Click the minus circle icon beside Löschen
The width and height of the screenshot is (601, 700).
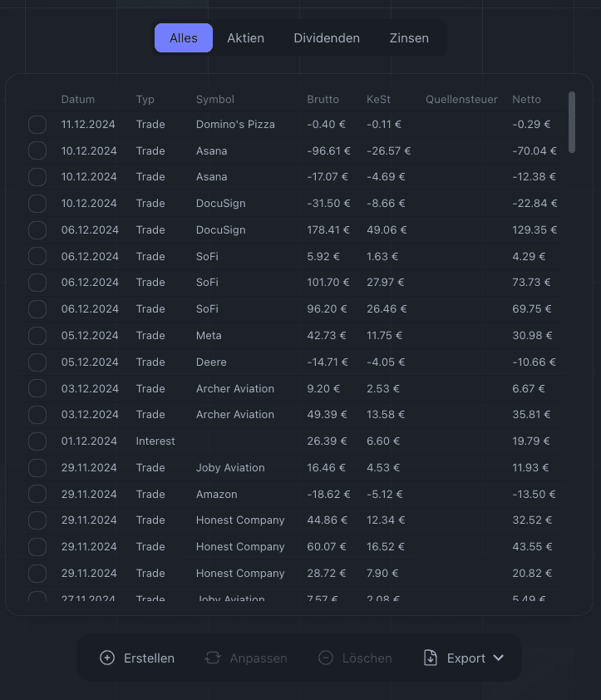(x=326, y=658)
